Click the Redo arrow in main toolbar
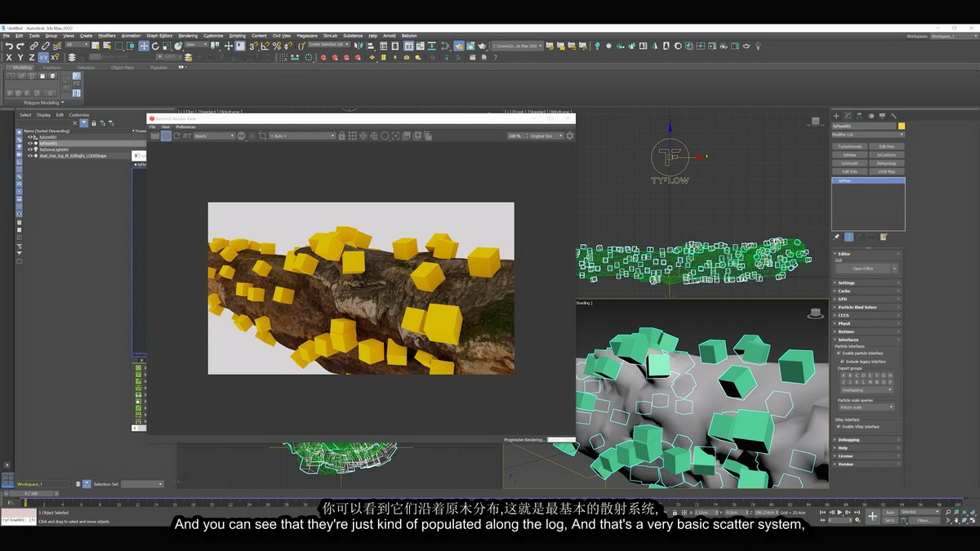Viewport: 980px width, 551px height. click(x=20, y=47)
